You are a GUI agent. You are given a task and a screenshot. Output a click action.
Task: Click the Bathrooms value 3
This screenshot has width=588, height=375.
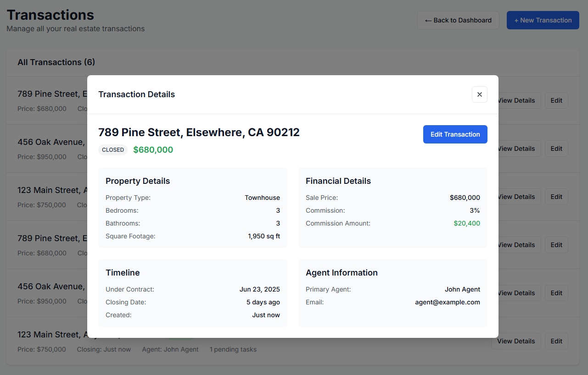(278, 223)
